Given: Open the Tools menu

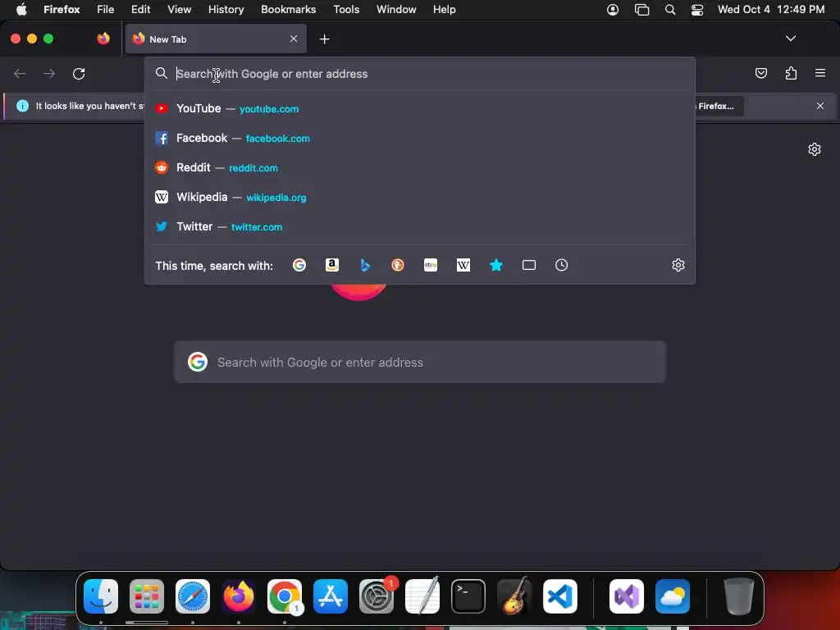Looking at the screenshot, I should pos(346,10).
